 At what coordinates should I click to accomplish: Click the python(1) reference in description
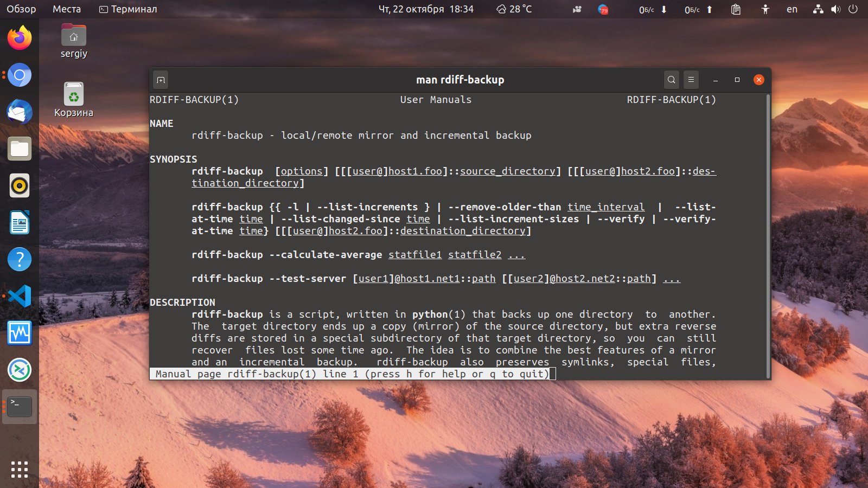439,314
